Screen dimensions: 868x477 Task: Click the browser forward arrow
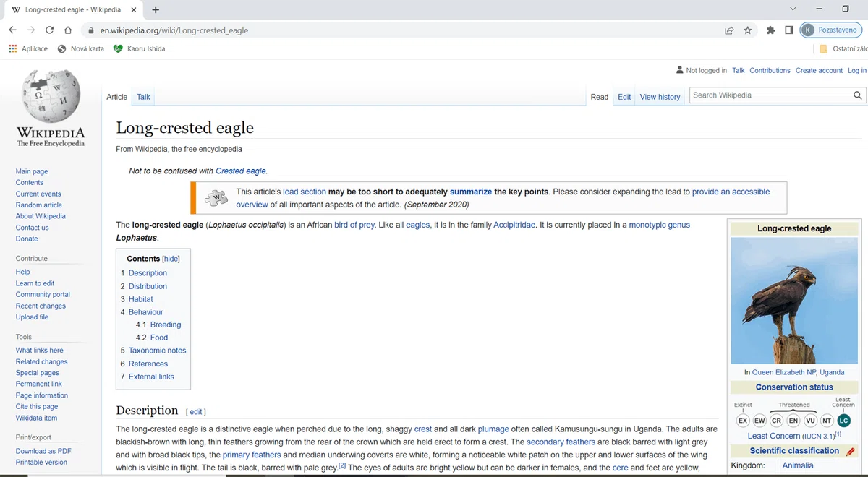click(x=31, y=30)
